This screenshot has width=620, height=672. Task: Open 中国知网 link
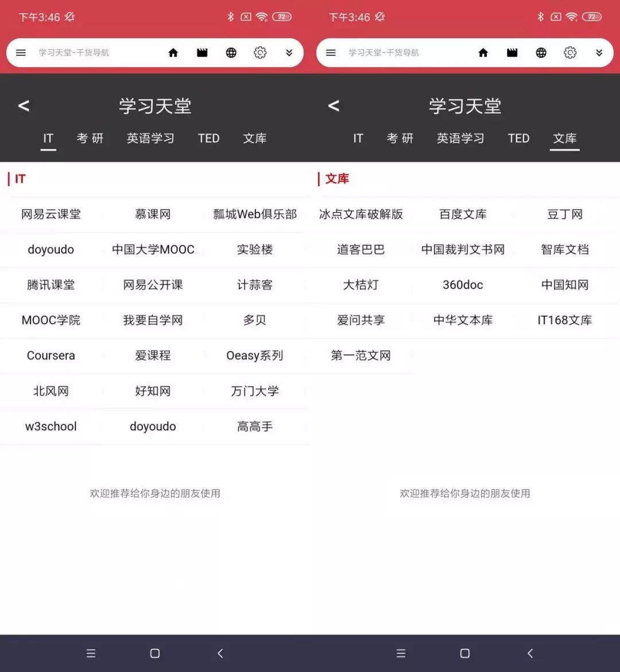click(565, 285)
